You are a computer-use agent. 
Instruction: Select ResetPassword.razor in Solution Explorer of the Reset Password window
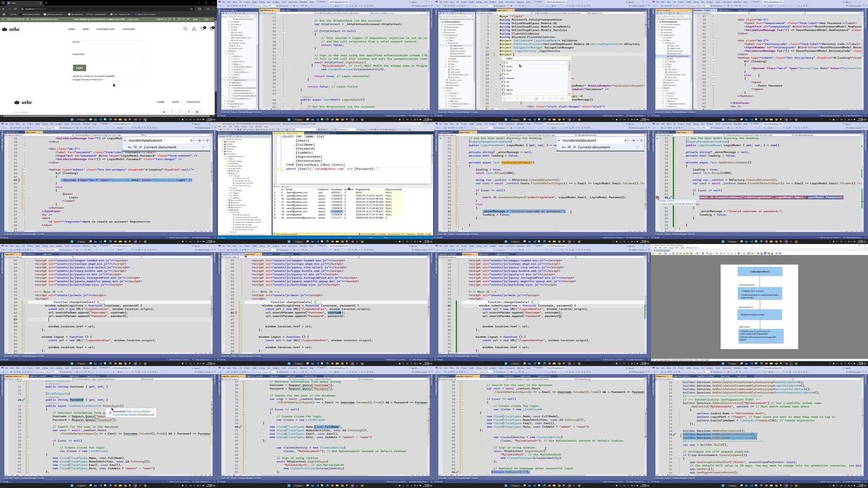(678, 56)
